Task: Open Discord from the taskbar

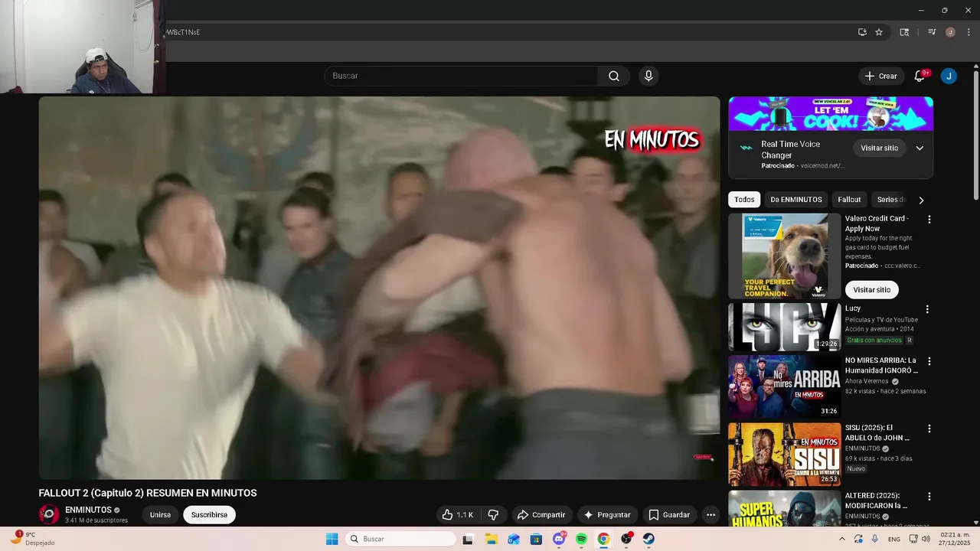Action: click(x=559, y=539)
